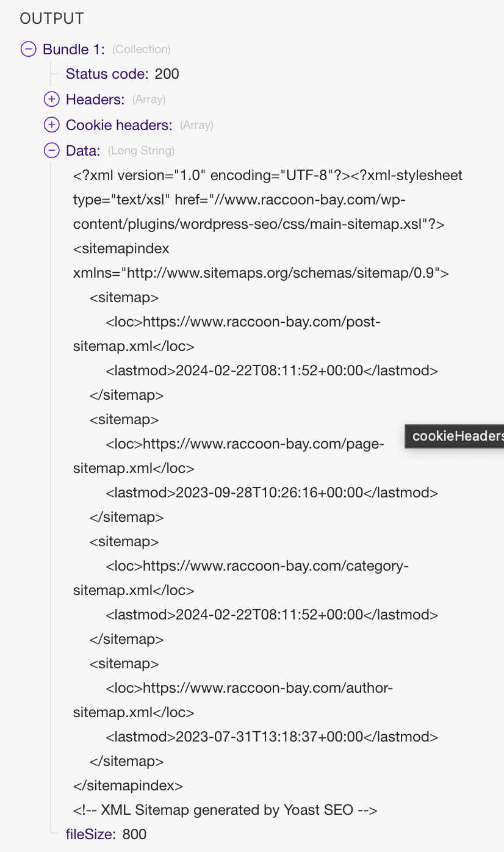The height and width of the screenshot is (852, 504).
Task: Expand the Headers array
Action: (52, 99)
